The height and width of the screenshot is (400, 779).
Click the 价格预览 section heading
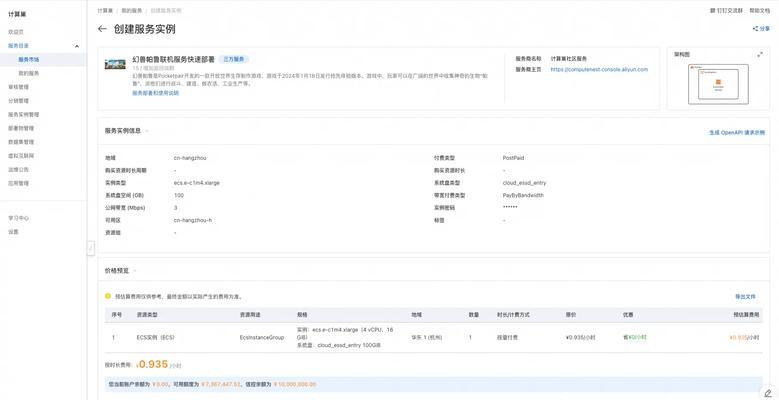click(117, 271)
